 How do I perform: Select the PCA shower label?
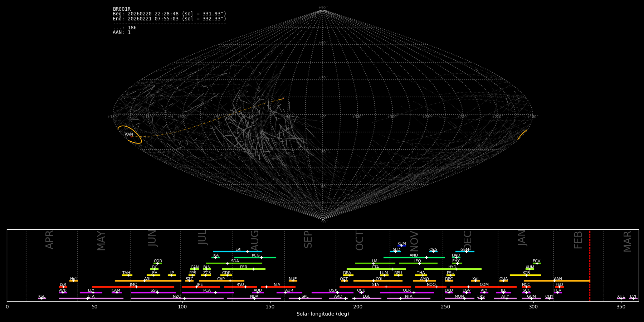click(207, 291)
